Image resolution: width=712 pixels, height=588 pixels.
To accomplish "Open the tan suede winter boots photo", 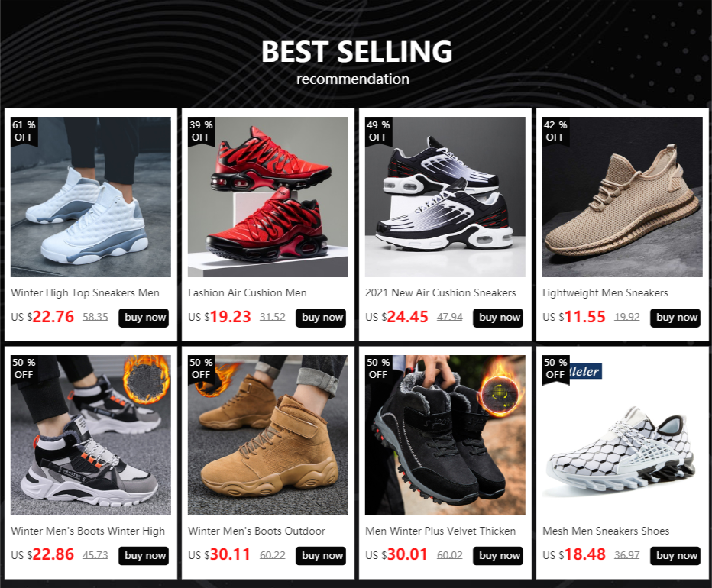I will point(268,435).
